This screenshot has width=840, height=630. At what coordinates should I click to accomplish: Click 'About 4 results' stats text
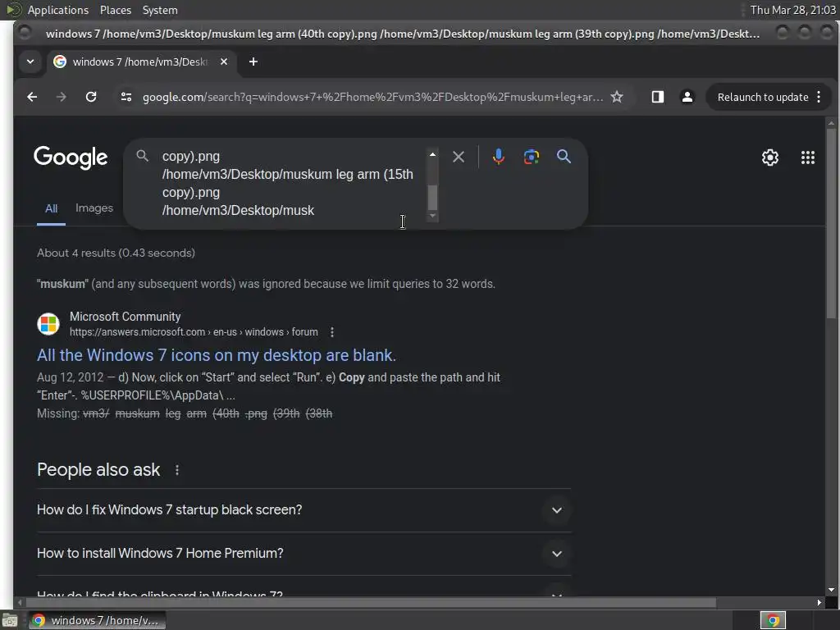pyautogui.click(x=116, y=253)
